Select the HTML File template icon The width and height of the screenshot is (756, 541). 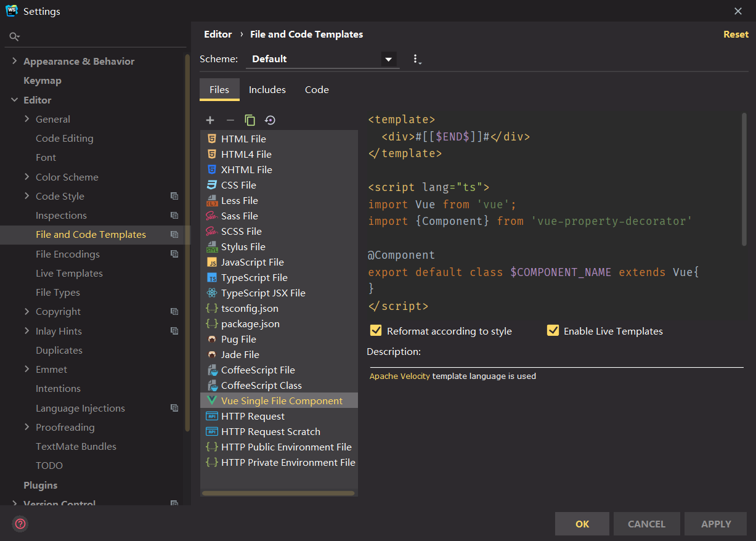pos(212,139)
